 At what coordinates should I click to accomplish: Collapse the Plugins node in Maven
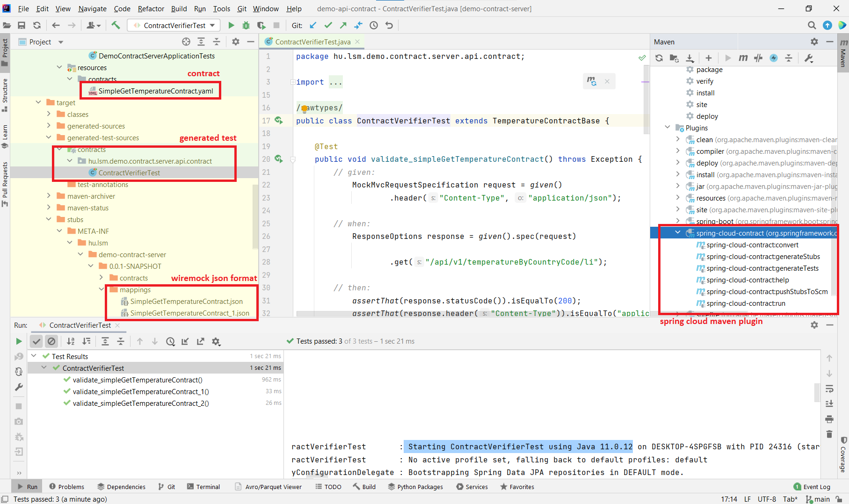[668, 127]
